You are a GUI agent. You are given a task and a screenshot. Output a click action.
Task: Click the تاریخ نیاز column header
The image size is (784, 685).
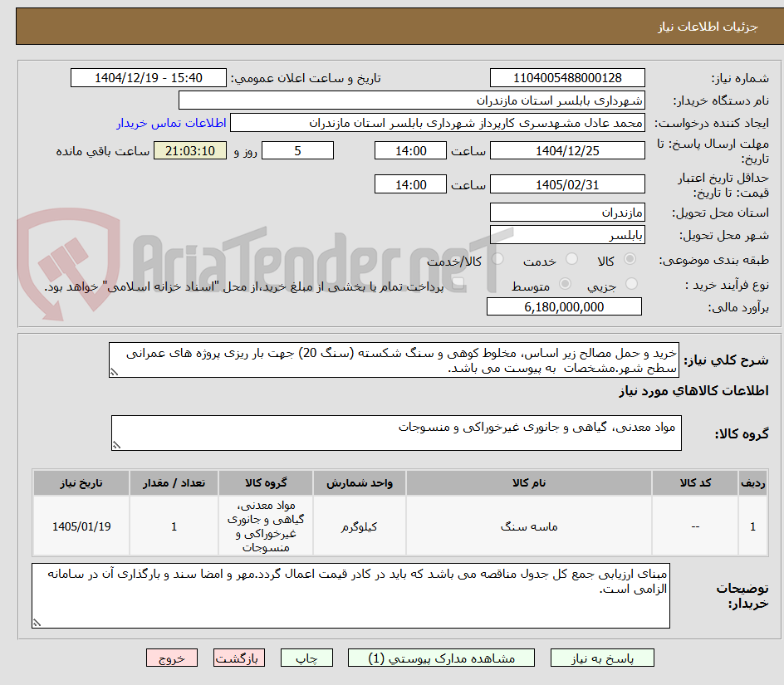coord(81,483)
